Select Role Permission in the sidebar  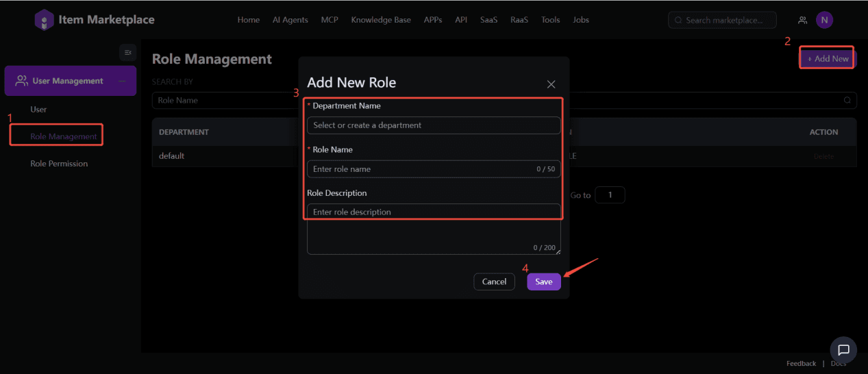(x=59, y=164)
